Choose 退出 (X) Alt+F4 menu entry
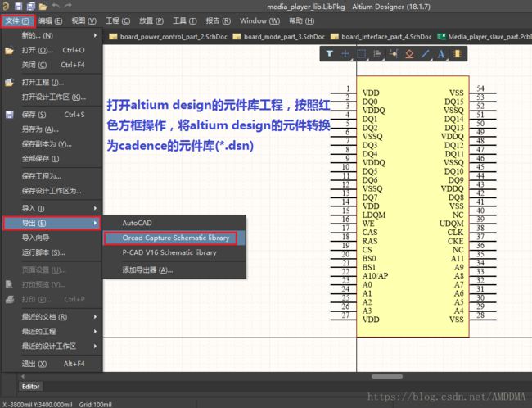 52,364
